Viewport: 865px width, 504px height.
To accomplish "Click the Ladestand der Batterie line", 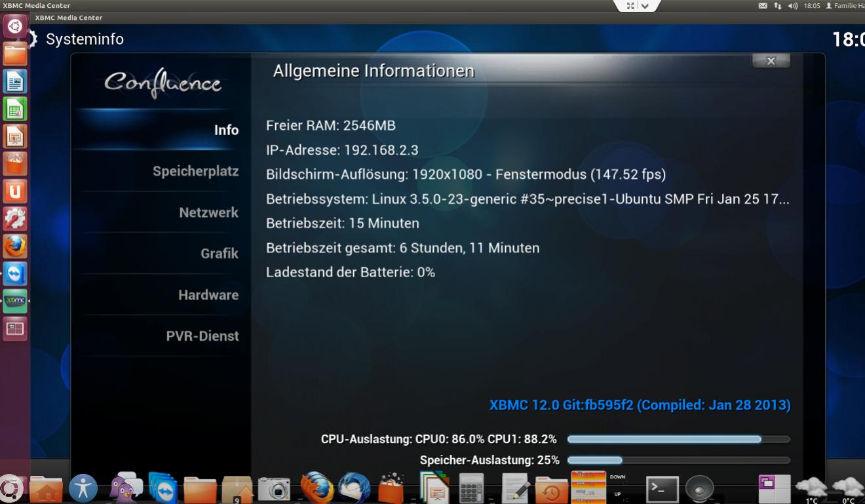I will point(351,272).
